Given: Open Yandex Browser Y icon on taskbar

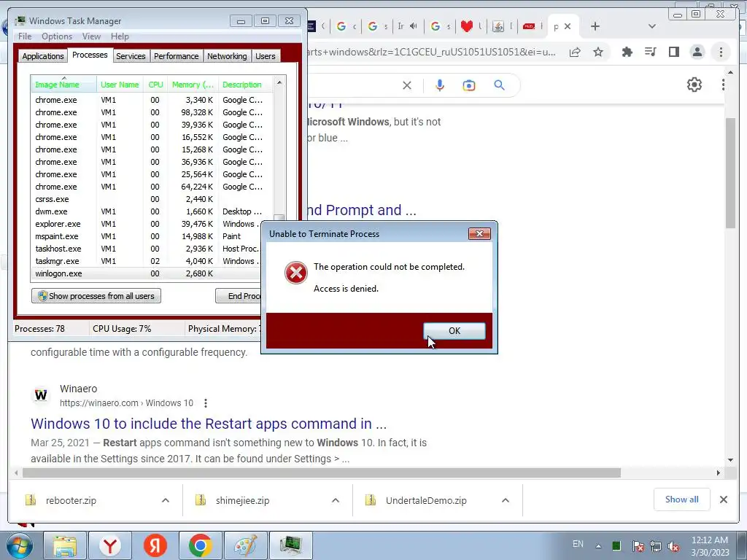Looking at the screenshot, I should click(110, 545).
